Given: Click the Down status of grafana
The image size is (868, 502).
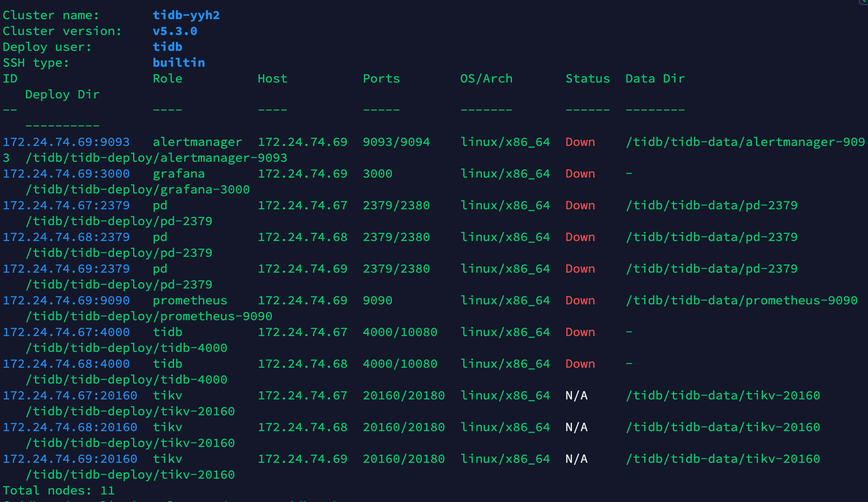Looking at the screenshot, I should tap(580, 174).
